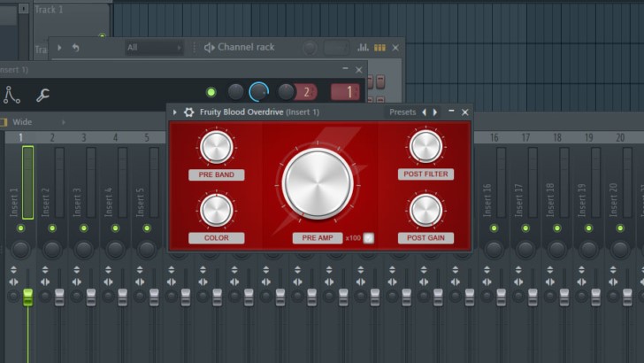Click Insert 2 pan knob
The height and width of the screenshot is (363, 644).
52,249
